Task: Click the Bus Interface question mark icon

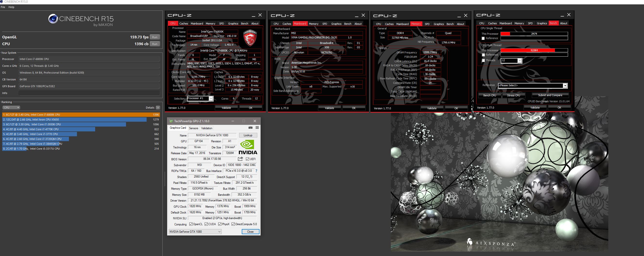Action: 256,171
